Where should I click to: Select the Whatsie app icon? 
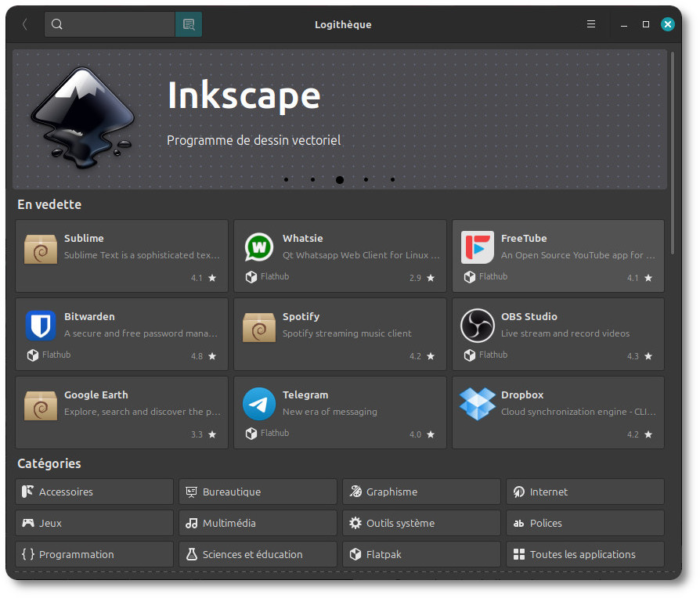tap(259, 247)
